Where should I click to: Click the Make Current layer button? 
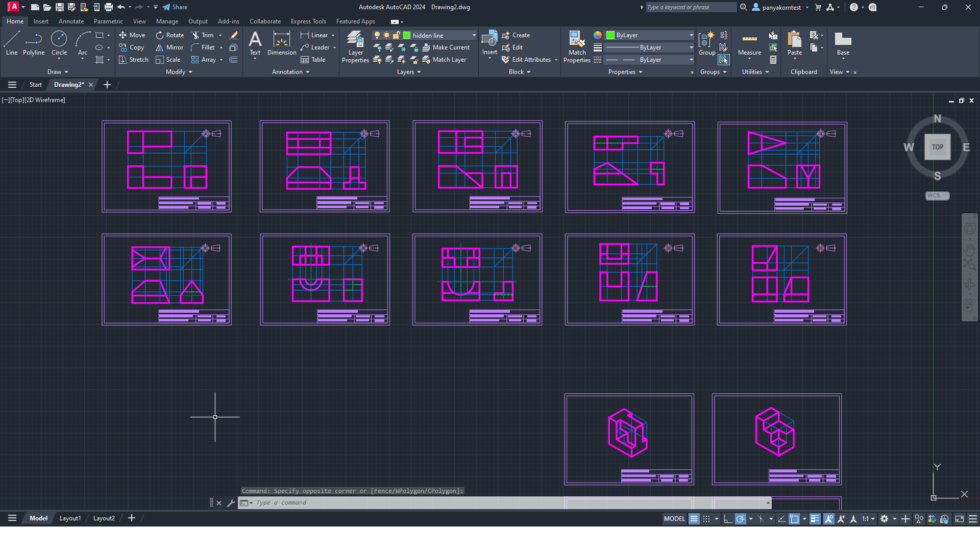pos(446,47)
